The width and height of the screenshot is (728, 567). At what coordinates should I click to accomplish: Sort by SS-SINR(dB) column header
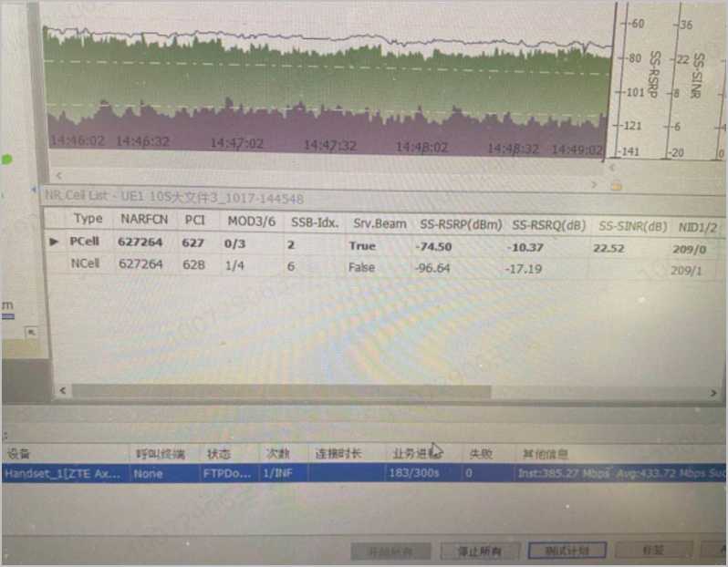(632, 225)
